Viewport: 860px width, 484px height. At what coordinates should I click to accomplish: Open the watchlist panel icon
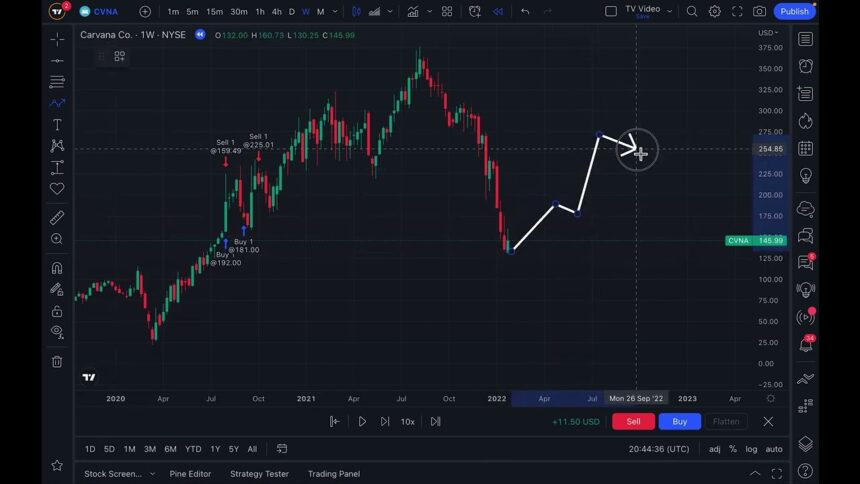coord(806,39)
